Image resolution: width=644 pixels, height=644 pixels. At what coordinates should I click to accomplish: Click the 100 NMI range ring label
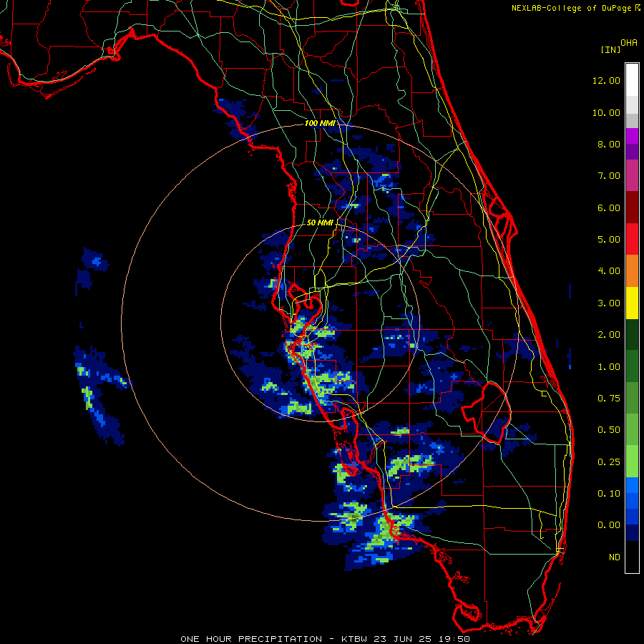(319, 123)
